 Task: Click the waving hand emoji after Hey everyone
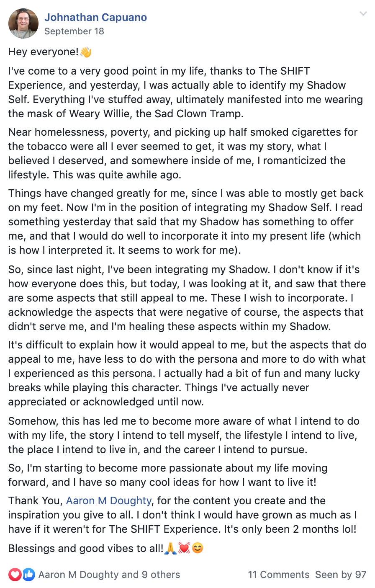pyautogui.click(x=86, y=52)
